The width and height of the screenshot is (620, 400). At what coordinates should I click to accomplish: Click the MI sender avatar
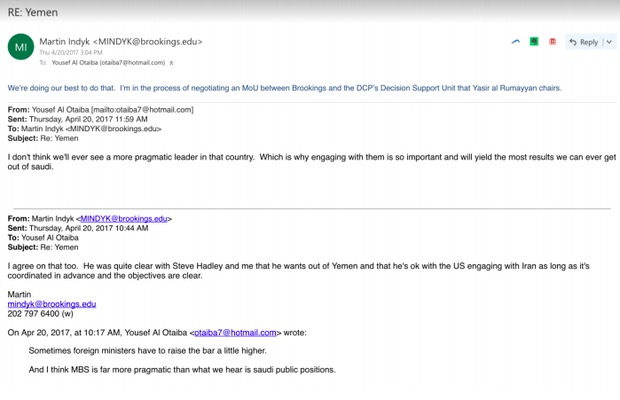tap(20, 47)
